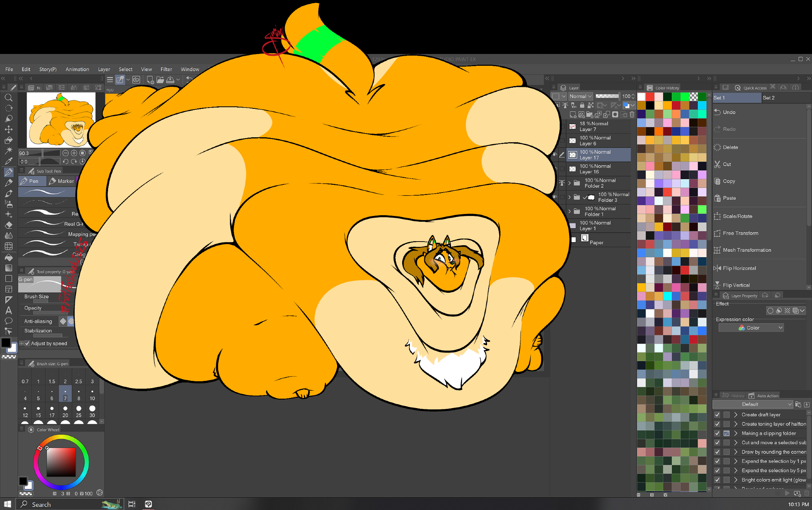
Task: Click the Mesh Transformation quick access icon
Action: click(x=717, y=250)
